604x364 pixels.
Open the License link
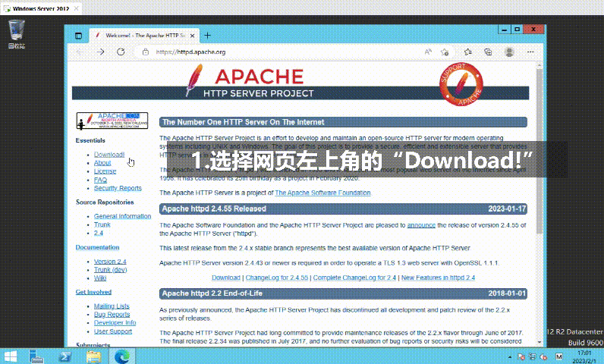coord(105,171)
